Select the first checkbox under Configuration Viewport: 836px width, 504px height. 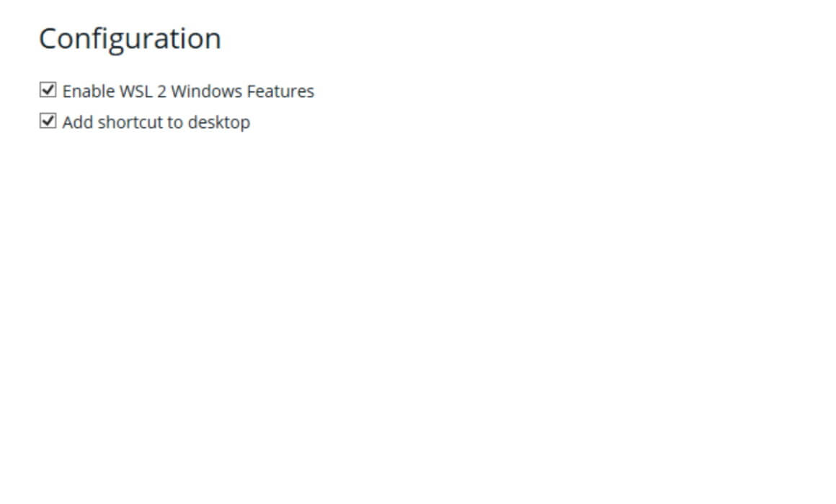click(48, 90)
